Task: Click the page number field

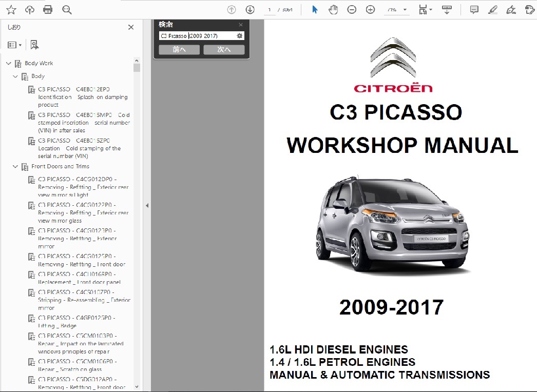Action: [270, 10]
